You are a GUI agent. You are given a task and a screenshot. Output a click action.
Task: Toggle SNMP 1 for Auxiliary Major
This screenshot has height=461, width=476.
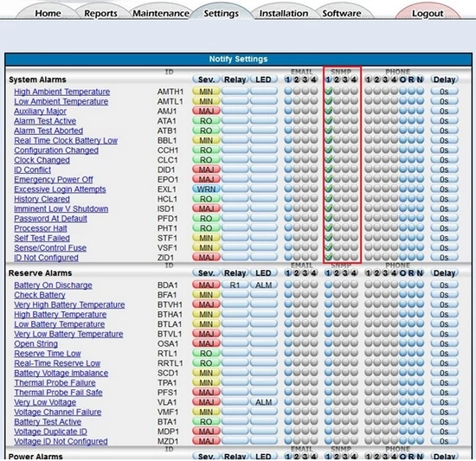pyautogui.click(x=328, y=111)
